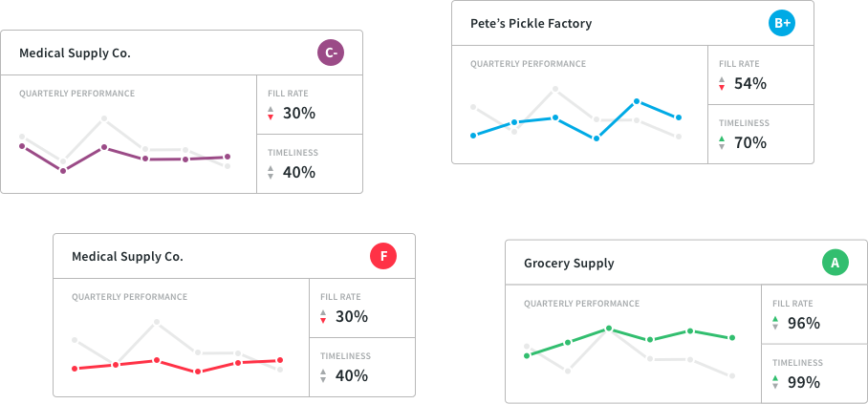The image size is (868, 404).
Task: Open the Grocery Supply card title
Action: (x=569, y=263)
